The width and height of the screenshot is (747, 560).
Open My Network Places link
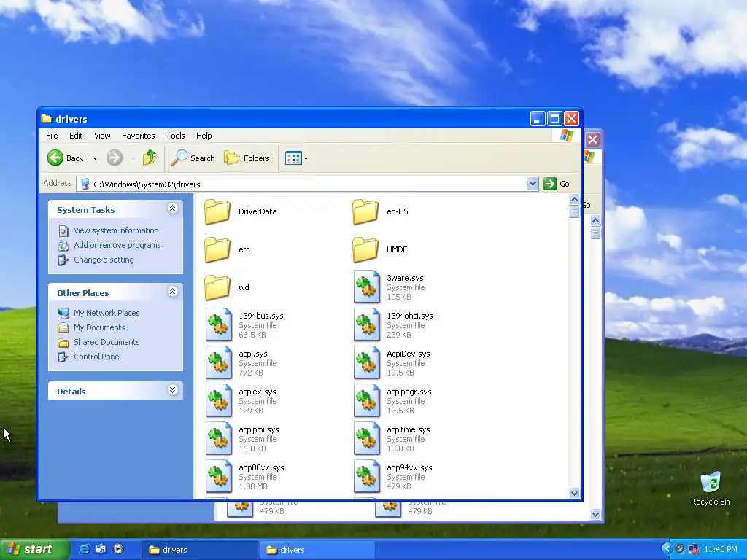click(x=107, y=313)
